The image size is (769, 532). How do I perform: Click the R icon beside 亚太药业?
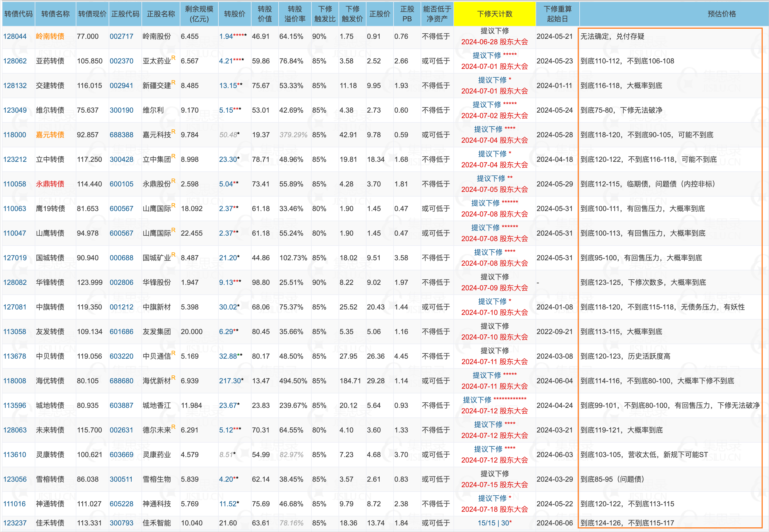[x=174, y=58]
